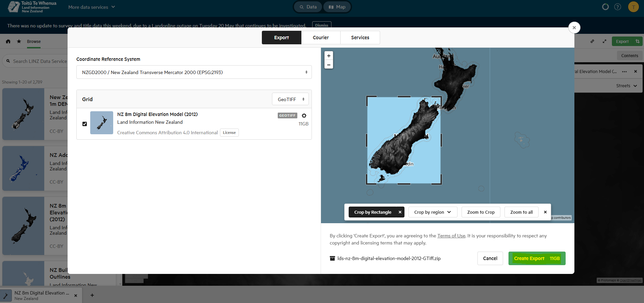The image size is (644, 303).
Task: Open the GeoTIFF format dropdown
Action: point(291,99)
